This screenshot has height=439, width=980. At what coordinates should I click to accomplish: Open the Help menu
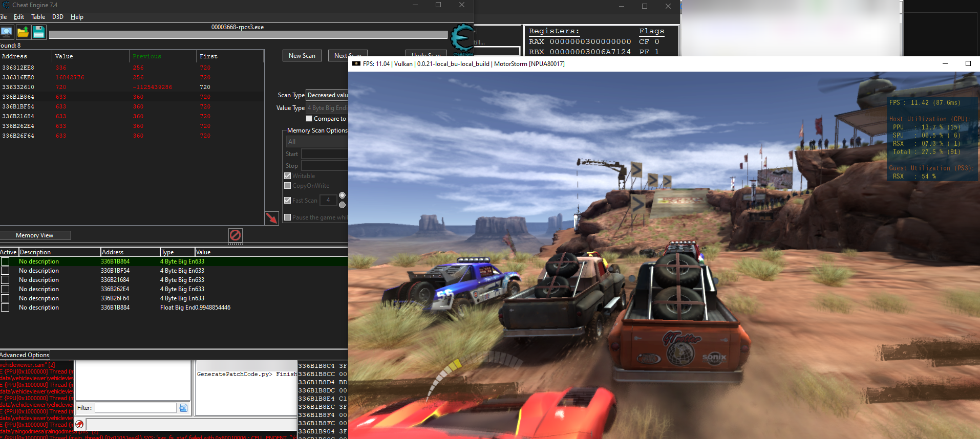coord(77,17)
